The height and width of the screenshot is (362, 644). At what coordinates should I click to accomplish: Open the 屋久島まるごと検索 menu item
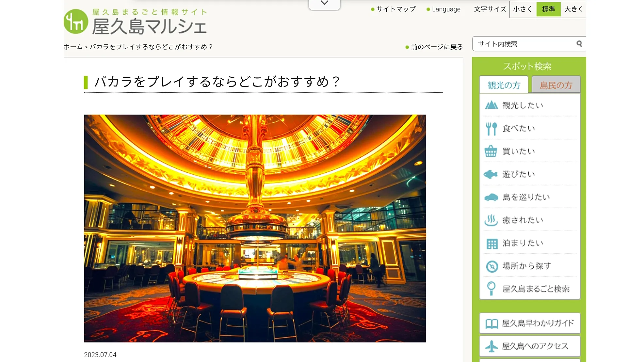(x=530, y=289)
